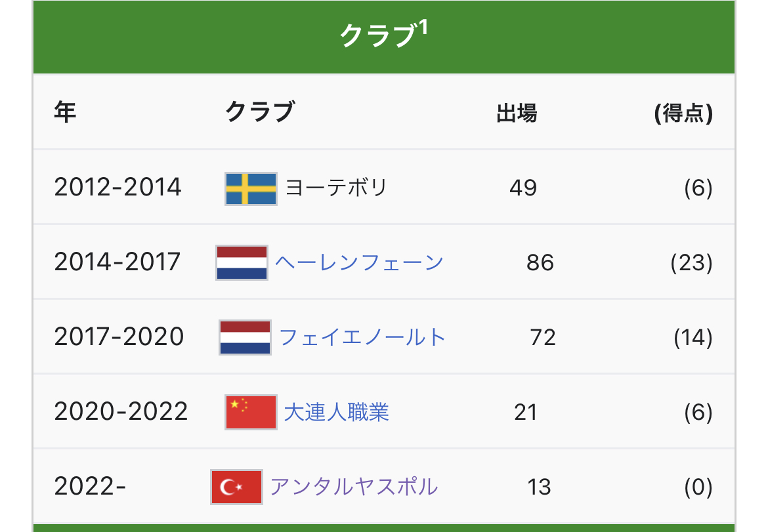Screen dimensions: 768x532
Task: Follow the 大連人職業 link
Action: click(x=336, y=413)
